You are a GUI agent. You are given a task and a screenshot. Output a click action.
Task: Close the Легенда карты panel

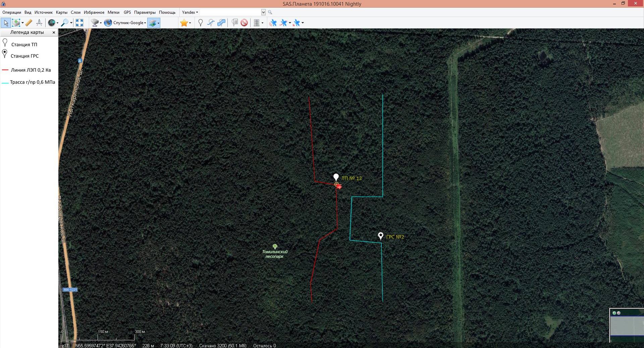point(54,32)
